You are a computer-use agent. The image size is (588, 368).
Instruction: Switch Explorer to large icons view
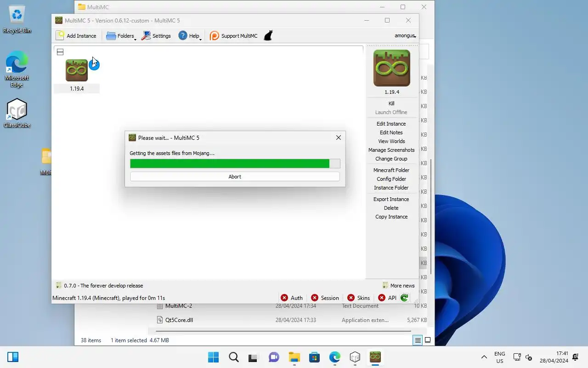428,340
